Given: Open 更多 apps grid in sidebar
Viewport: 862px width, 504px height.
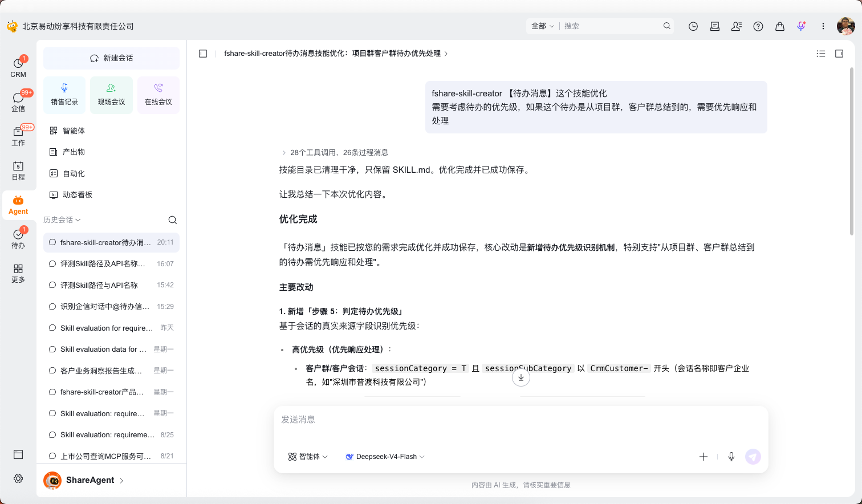Looking at the screenshot, I should pos(18,273).
